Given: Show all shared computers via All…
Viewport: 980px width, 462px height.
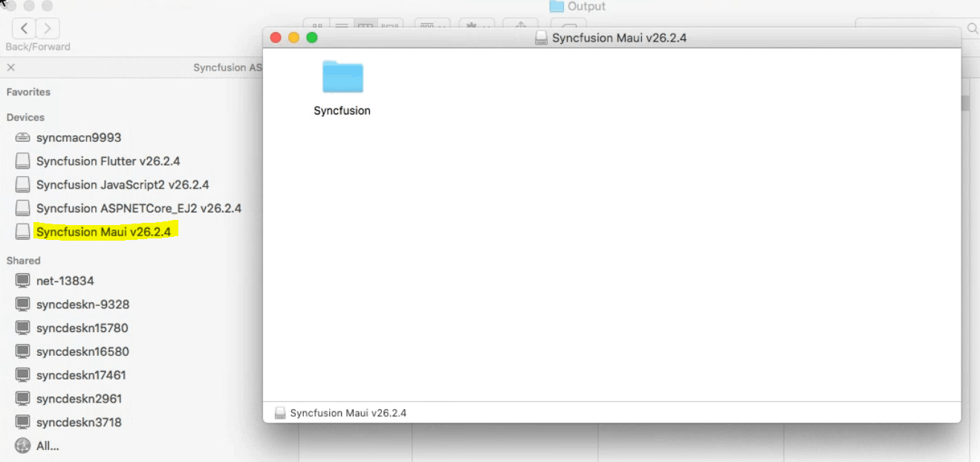Looking at the screenshot, I should point(48,446).
